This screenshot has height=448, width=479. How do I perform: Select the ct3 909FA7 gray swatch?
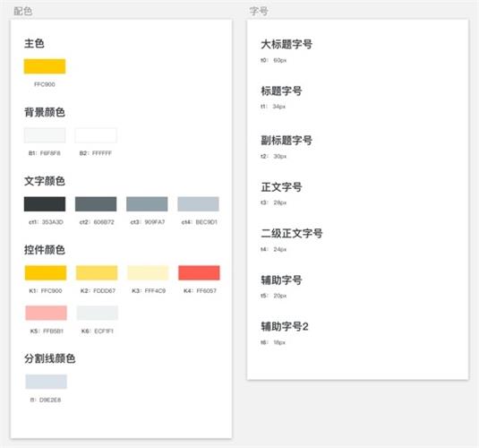pyautogui.click(x=147, y=204)
